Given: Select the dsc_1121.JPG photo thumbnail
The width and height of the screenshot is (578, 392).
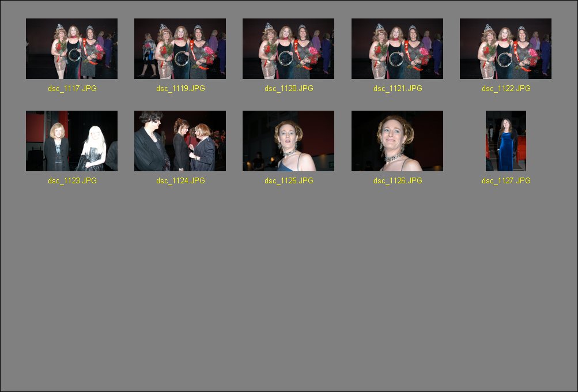Looking at the screenshot, I should point(397,48).
